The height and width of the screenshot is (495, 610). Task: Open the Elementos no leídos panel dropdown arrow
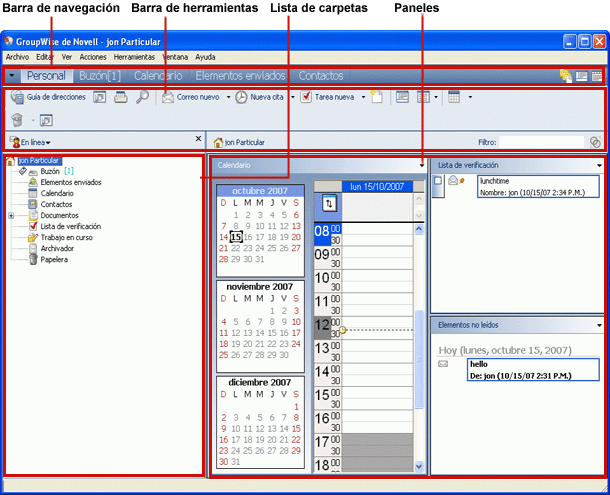point(599,325)
